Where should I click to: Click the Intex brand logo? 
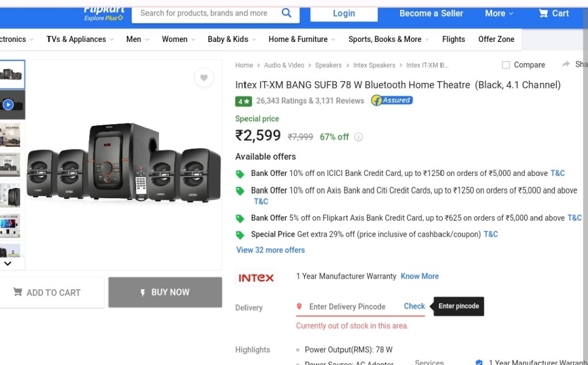256,278
